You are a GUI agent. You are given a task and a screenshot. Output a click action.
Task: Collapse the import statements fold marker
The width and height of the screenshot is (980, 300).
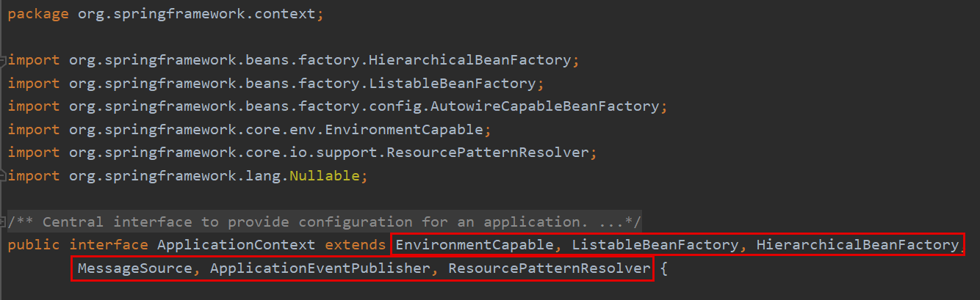coord(4,60)
